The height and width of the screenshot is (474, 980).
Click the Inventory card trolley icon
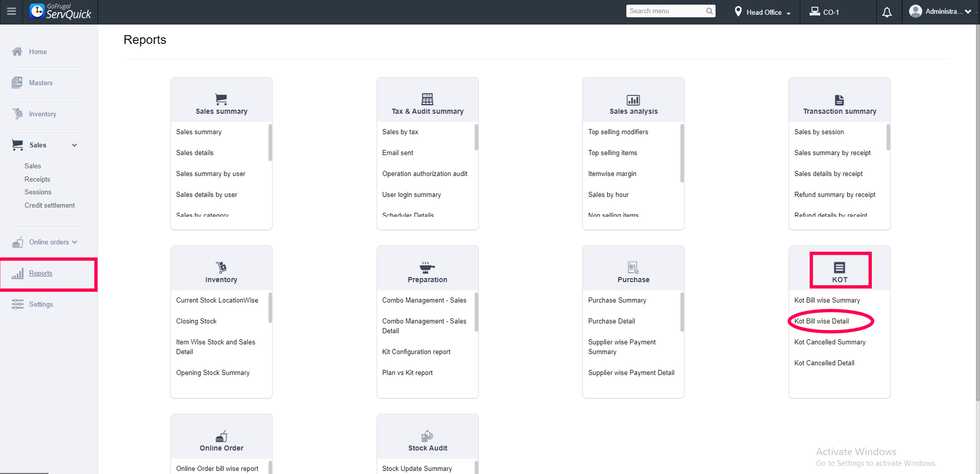pyautogui.click(x=221, y=267)
